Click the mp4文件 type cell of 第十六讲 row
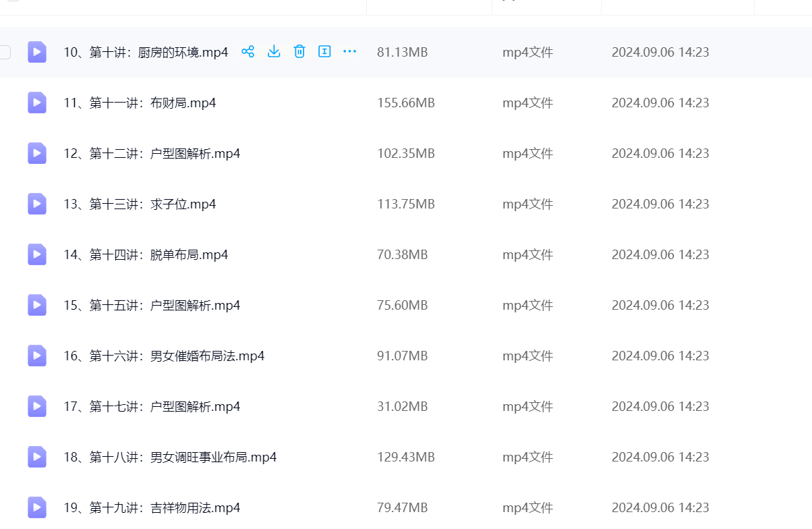Image resolution: width=812 pixels, height=529 pixels. [527, 356]
